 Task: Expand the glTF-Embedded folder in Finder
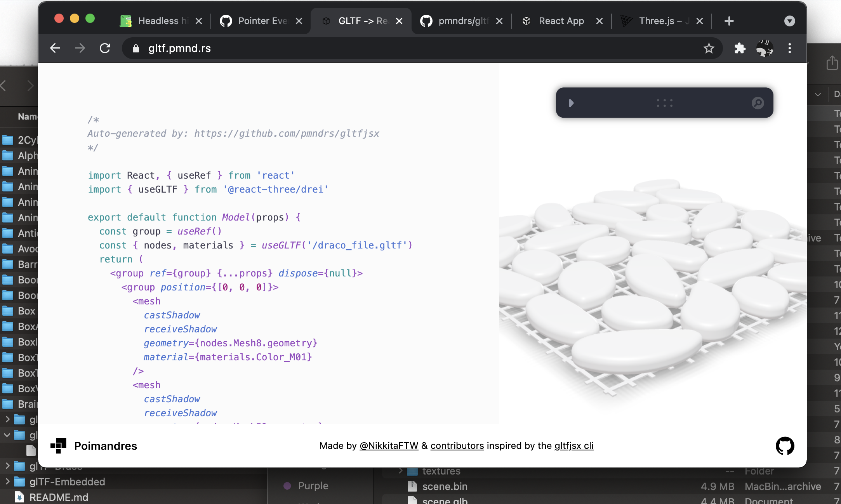point(7,481)
